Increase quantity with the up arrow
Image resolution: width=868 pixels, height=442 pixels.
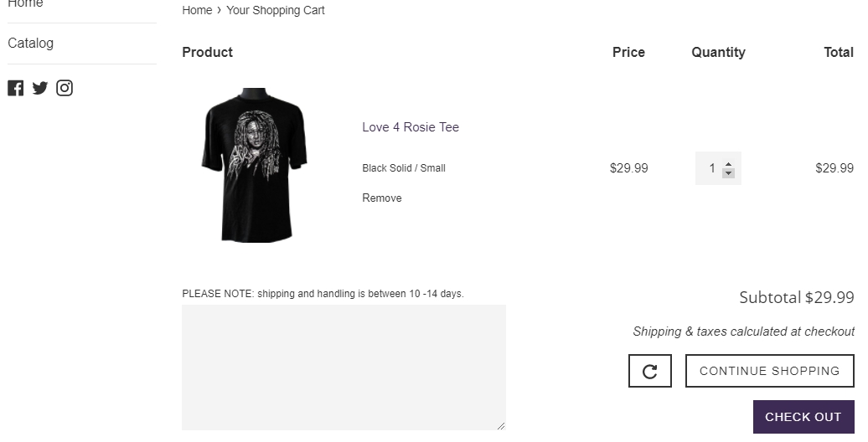pyautogui.click(x=728, y=164)
